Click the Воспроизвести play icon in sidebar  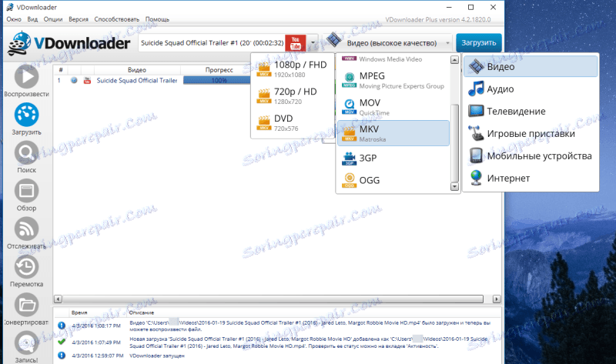pyautogui.click(x=26, y=76)
